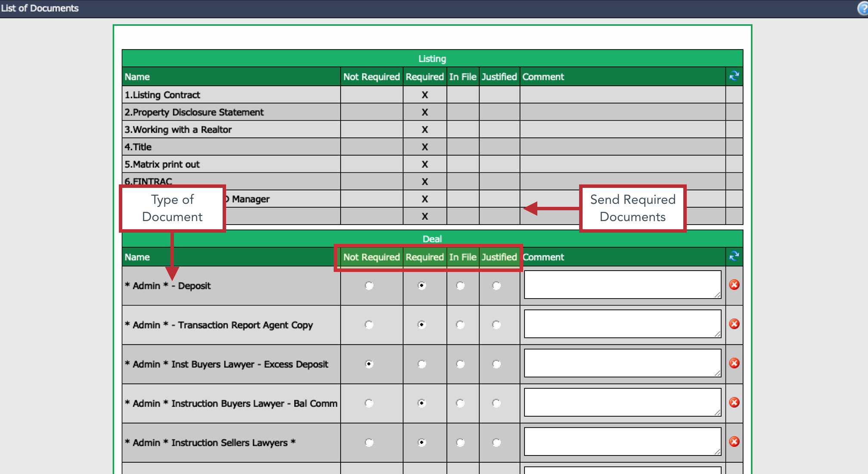Screen dimensions: 868x474
Task: Click comment field for Transaction Report Agent Copy
Action: coord(623,324)
